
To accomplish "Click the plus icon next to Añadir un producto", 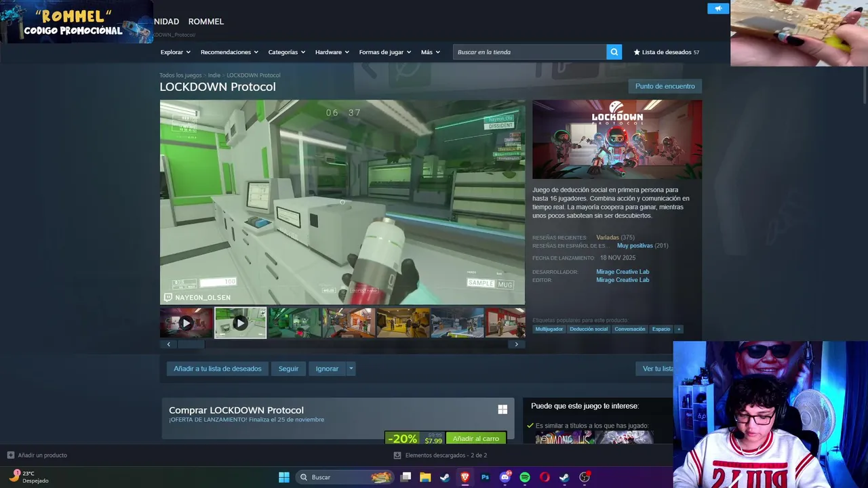I will [10, 455].
